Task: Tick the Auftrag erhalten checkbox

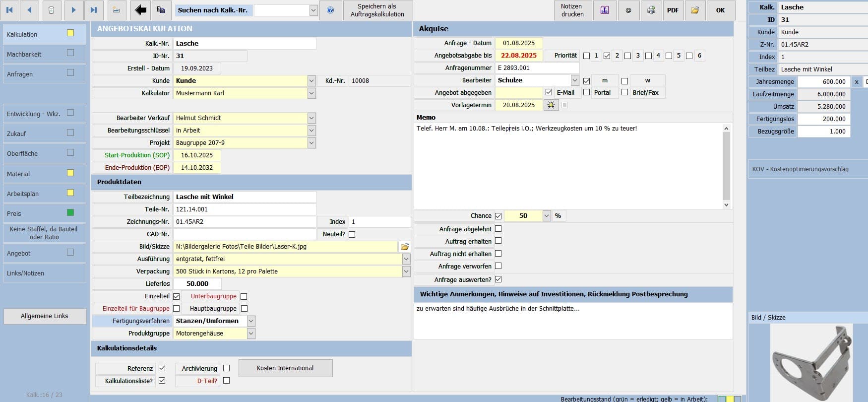Action: tap(498, 241)
